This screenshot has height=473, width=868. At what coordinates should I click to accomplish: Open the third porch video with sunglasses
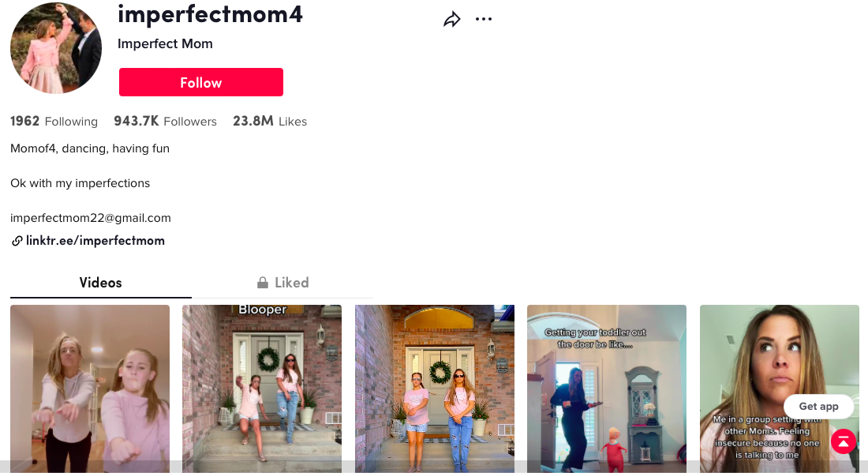pos(435,389)
